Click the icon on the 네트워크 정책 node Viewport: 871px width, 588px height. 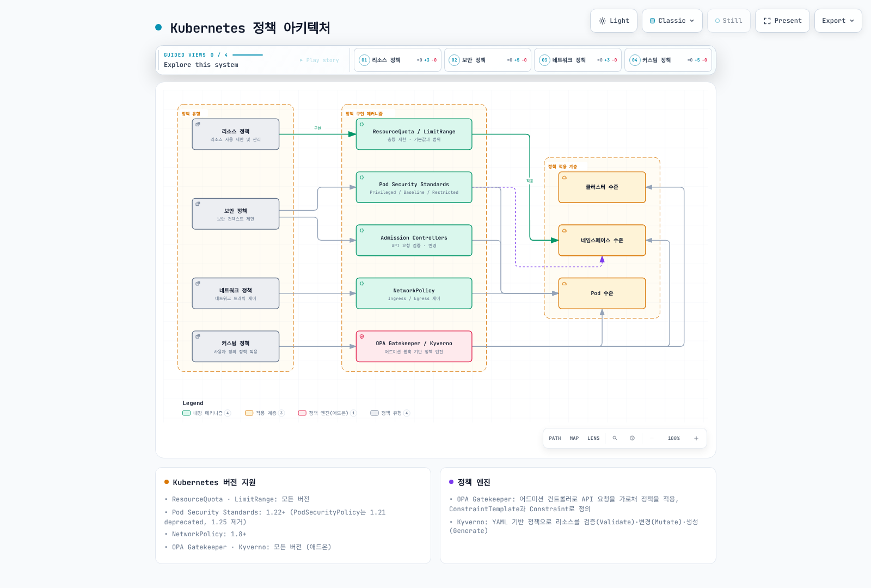click(198, 283)
